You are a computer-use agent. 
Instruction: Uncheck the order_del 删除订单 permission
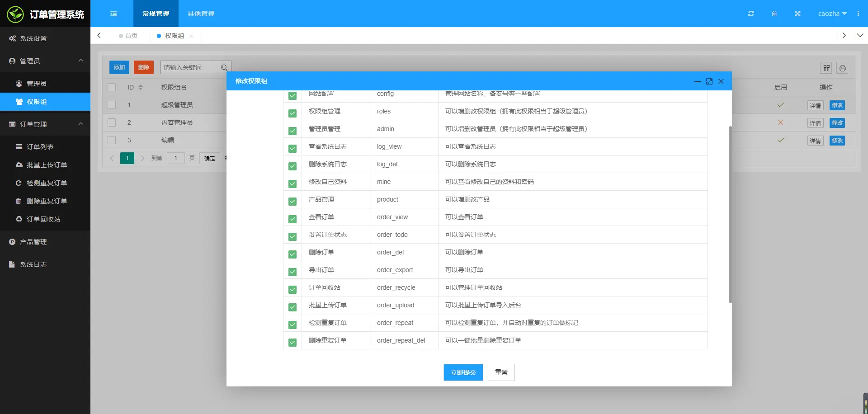292,254
